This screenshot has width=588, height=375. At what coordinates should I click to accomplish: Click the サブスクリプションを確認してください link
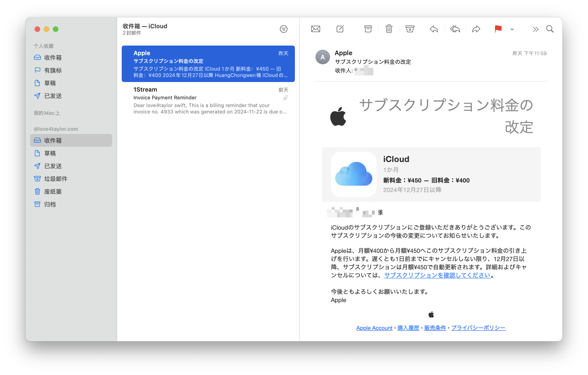(x=437, y=275)
